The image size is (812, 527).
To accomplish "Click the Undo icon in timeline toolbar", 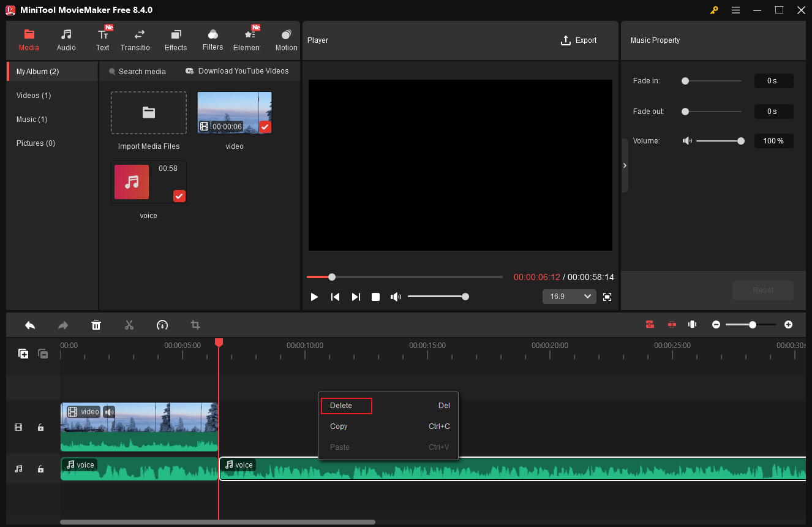I will (x=30, y=325).
